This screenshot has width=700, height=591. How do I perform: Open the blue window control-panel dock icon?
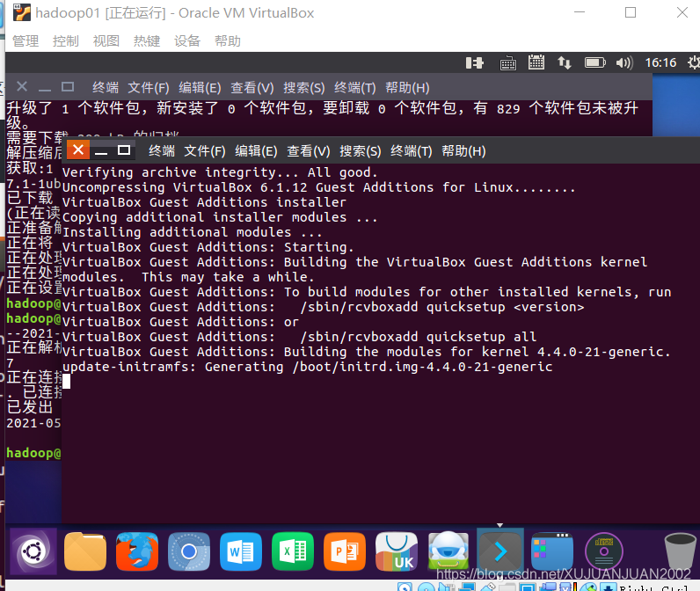(x=551, y=551)
